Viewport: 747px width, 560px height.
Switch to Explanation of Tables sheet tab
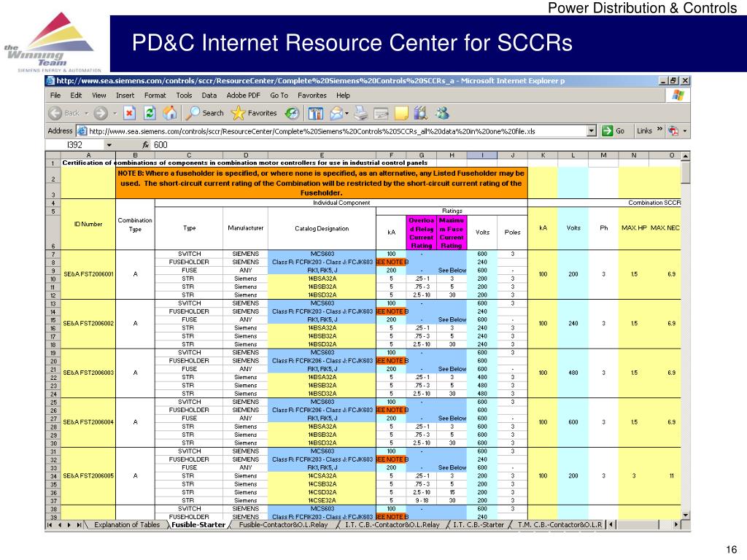[127, 525]
